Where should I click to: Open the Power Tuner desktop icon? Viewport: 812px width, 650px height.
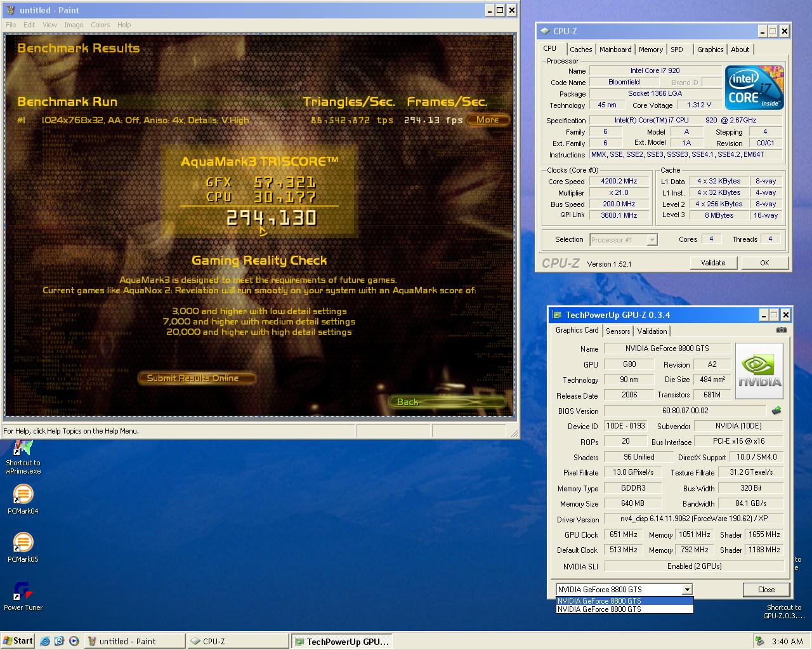(23, 595)
